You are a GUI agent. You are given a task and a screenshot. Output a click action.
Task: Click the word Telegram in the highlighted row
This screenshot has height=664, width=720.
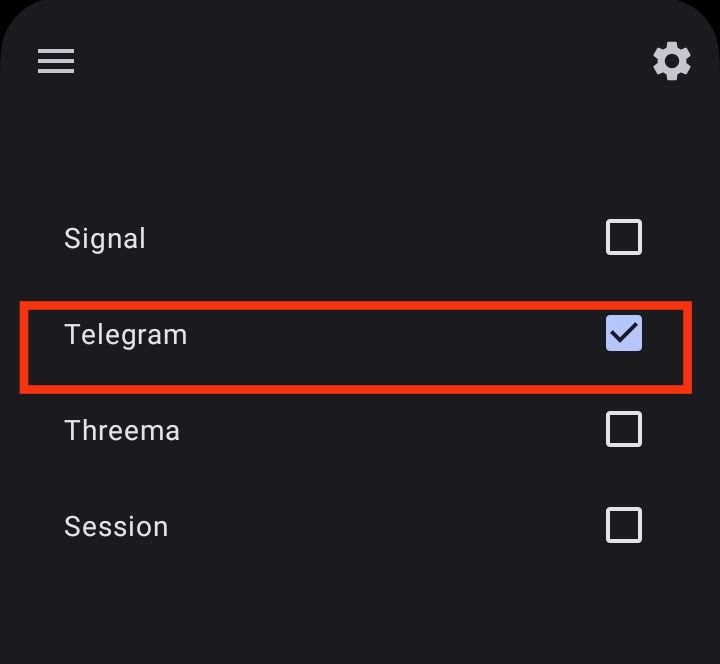126,334
